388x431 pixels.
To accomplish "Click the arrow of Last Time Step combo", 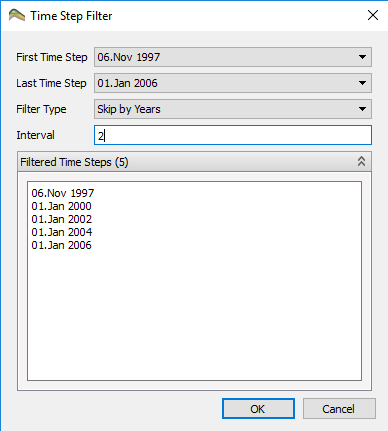I will [362, 83].
